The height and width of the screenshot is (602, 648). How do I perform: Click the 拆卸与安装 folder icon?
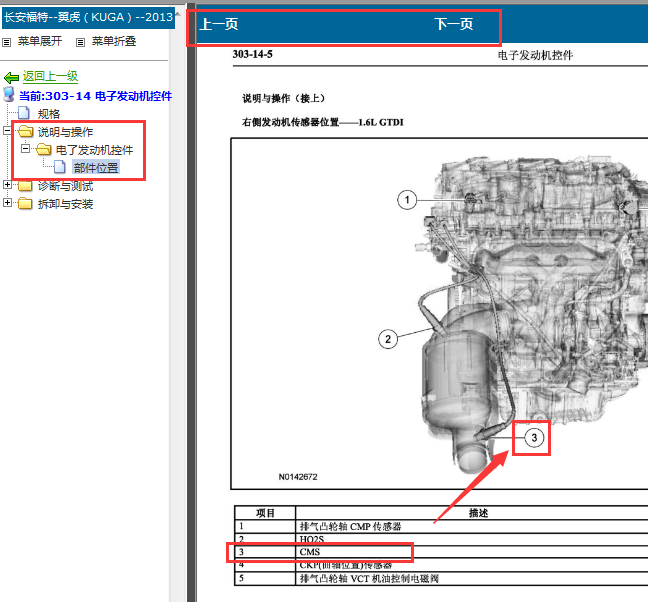(x=26, y=203)
